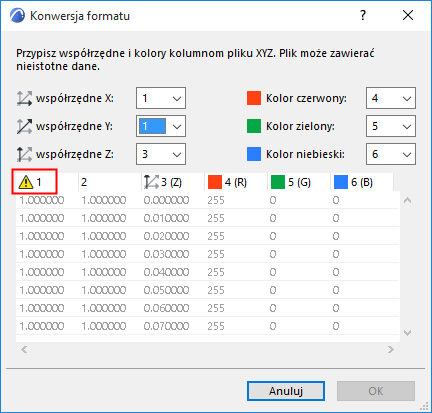
Task: Click the resize grip at dialog corner
Action: 424,406
